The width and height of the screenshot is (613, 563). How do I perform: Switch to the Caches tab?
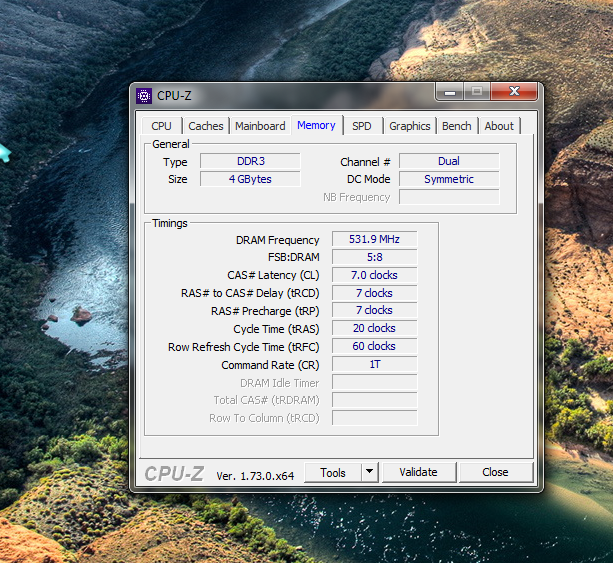[x=206, y=126]
